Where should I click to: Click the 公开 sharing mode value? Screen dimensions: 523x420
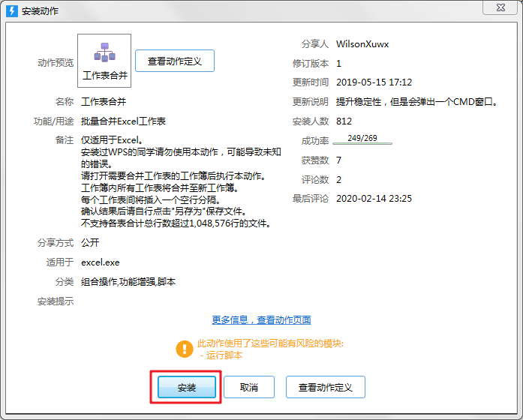coord(90,243)
